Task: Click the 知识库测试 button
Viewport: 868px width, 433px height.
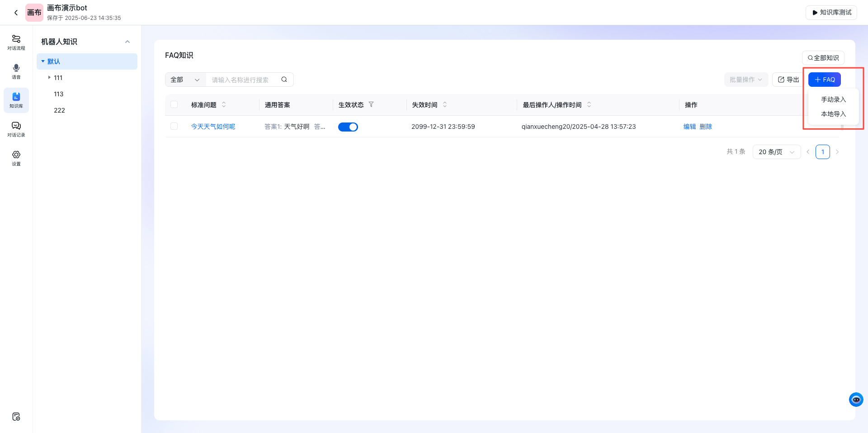Action: 831,13
